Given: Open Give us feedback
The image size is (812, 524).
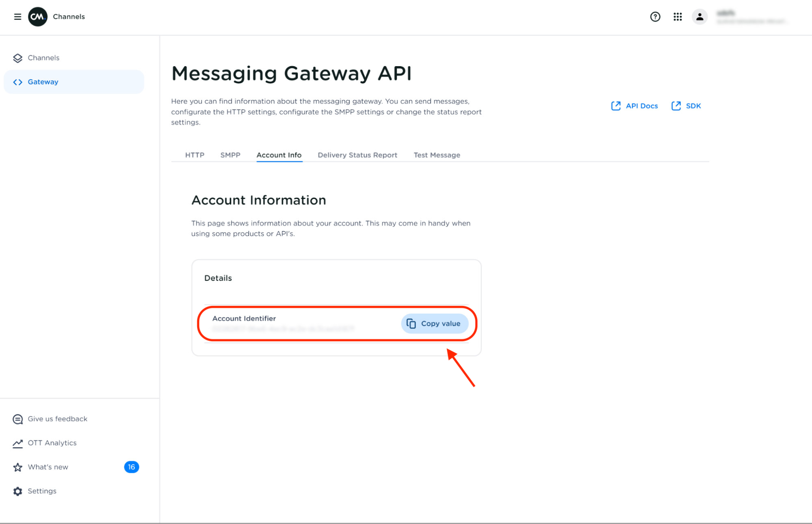Looking at the screenshot, I should point(57,419).
